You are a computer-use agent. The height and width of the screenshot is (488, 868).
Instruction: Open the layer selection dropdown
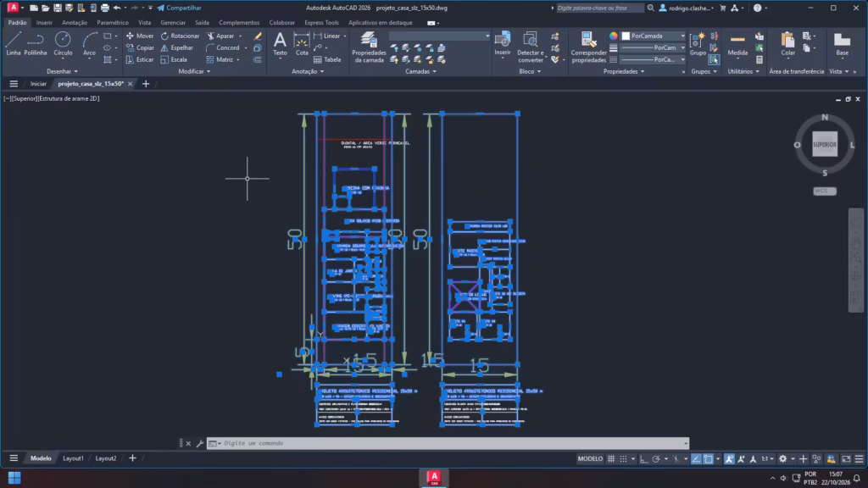(440, 36)
